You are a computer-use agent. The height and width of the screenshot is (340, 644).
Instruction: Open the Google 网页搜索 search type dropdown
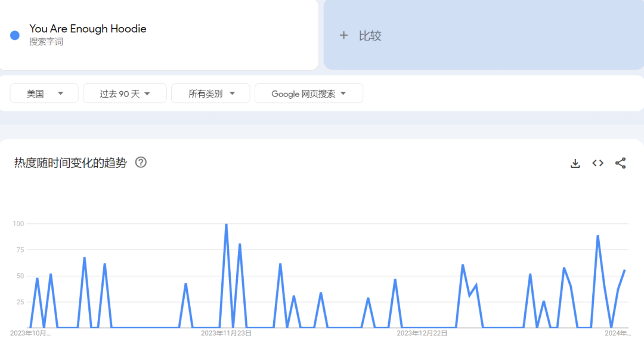[308, 93]
